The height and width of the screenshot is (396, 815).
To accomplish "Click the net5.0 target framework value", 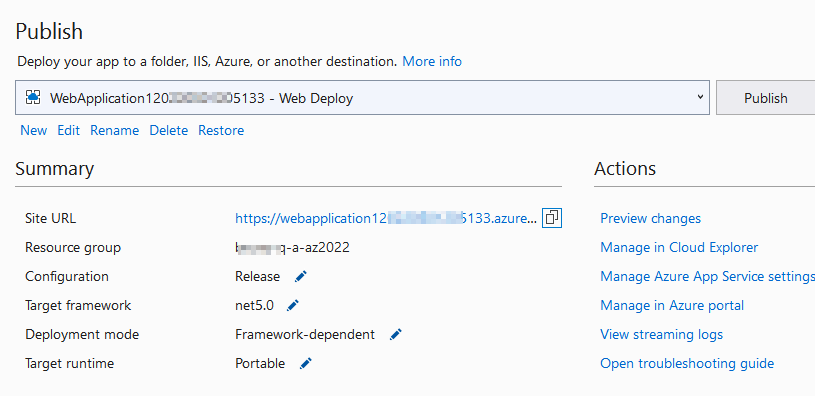I will click(x=254, y=306).
